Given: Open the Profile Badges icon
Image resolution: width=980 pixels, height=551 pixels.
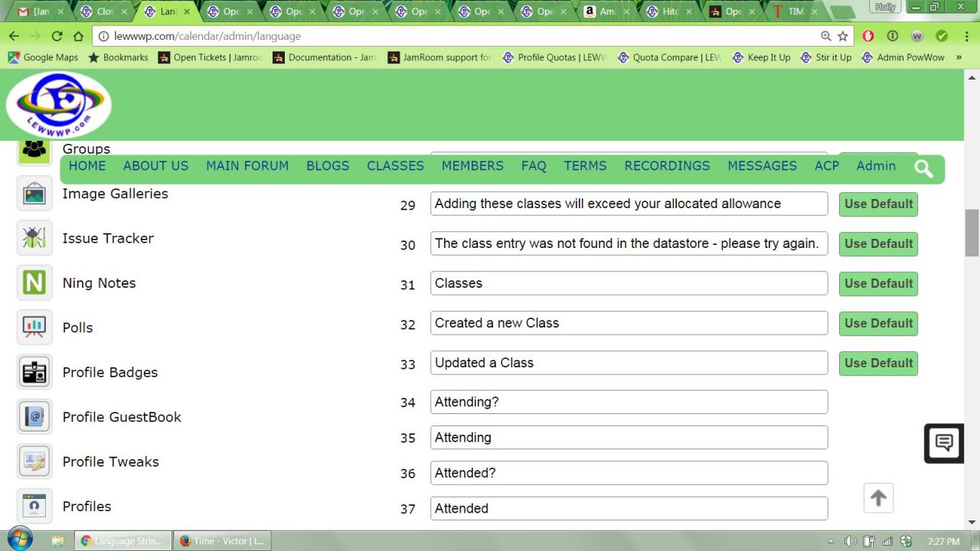Looking at the screenshot, I should pyautogui.click(x=34, y=373).
